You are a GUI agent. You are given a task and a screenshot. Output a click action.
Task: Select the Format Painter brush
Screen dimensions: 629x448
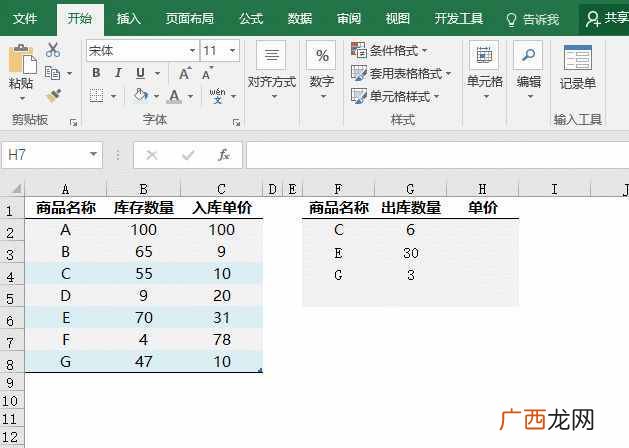(x=53, y=96)
